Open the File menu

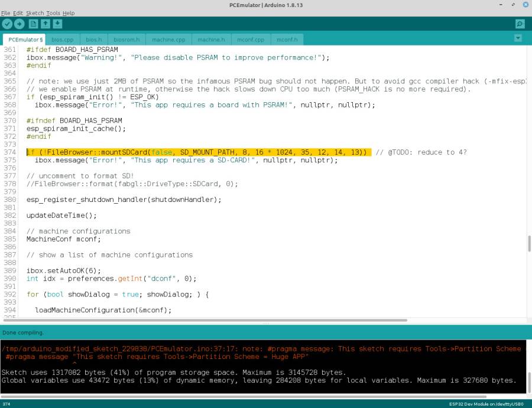(5, 13)
